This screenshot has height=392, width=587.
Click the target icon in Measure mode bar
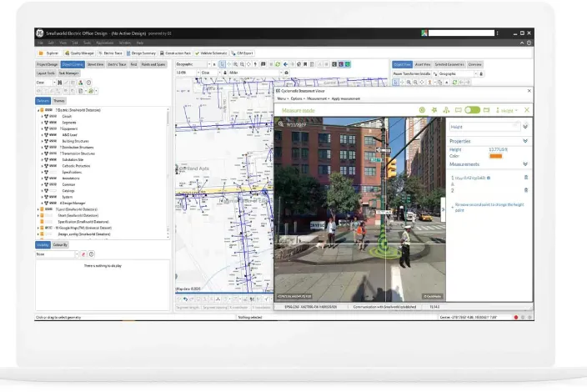click(422, 110)
